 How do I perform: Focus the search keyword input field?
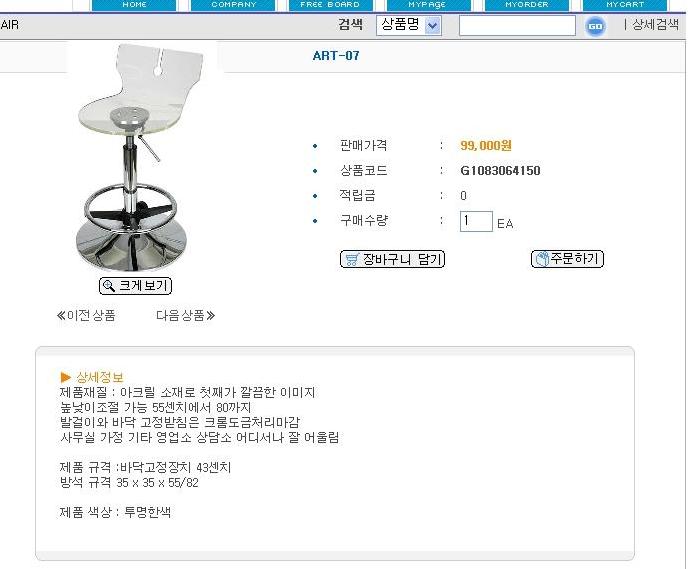point(517,25)
